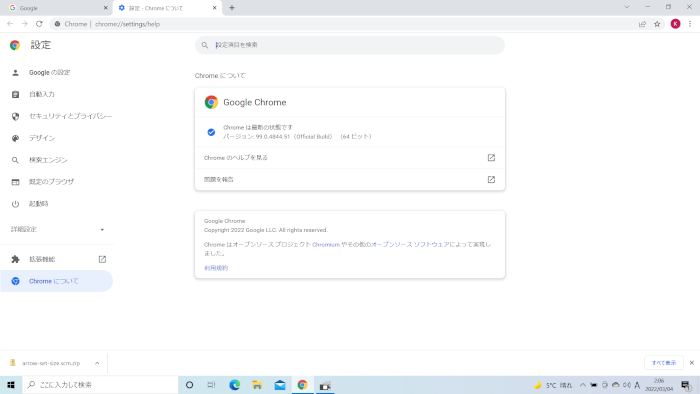Open the profile avatar K
700x394 pixels.
coord(675,24)
